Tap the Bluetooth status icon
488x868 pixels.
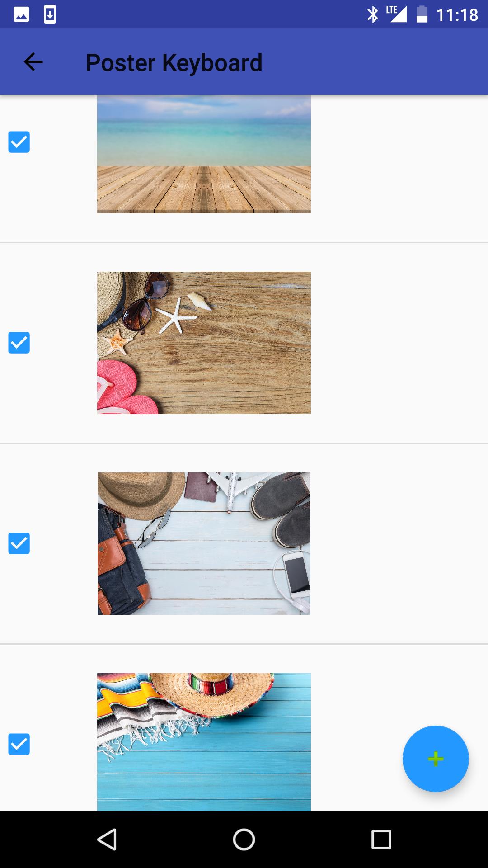point(372,14)
